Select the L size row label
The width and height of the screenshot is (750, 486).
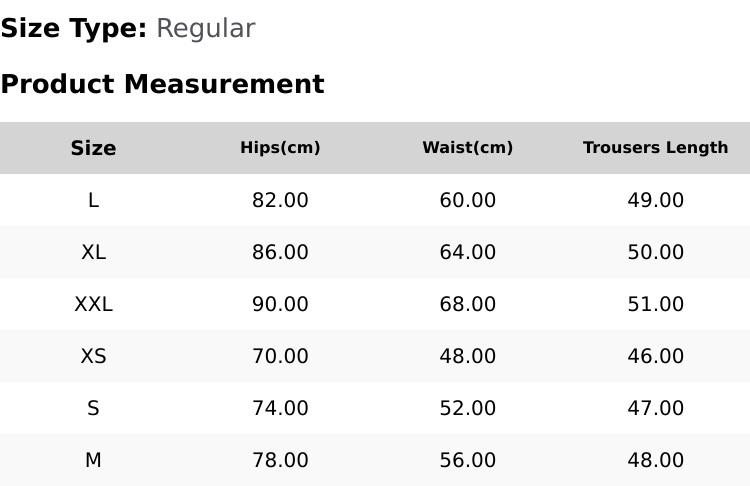click(x=93, y=200)
